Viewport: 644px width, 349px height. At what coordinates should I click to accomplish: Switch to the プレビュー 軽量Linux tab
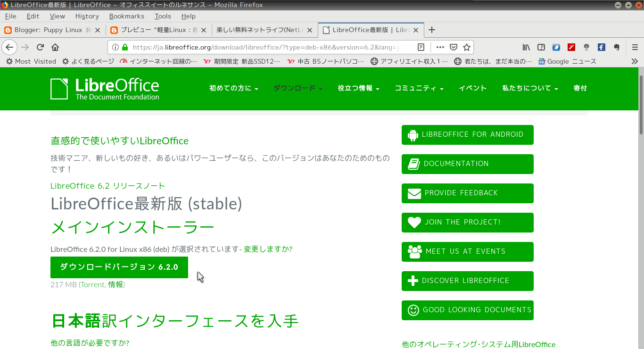tap(159, 30)
